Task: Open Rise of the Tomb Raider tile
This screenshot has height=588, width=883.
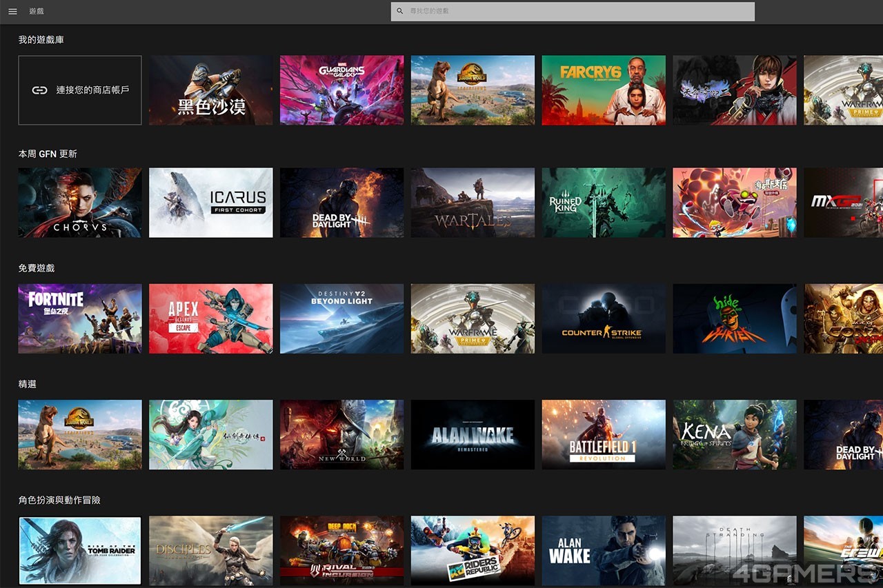Action: pyautogui.click(x=80, y=550)
